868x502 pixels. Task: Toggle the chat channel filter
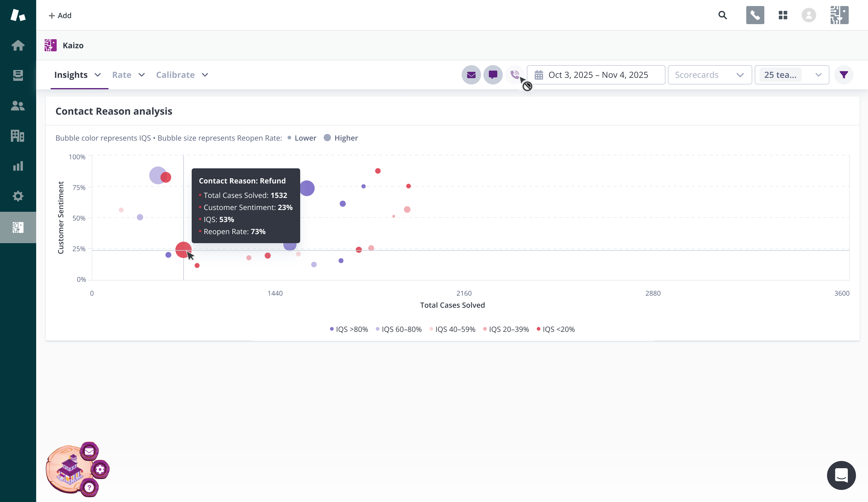coord(493,75)
